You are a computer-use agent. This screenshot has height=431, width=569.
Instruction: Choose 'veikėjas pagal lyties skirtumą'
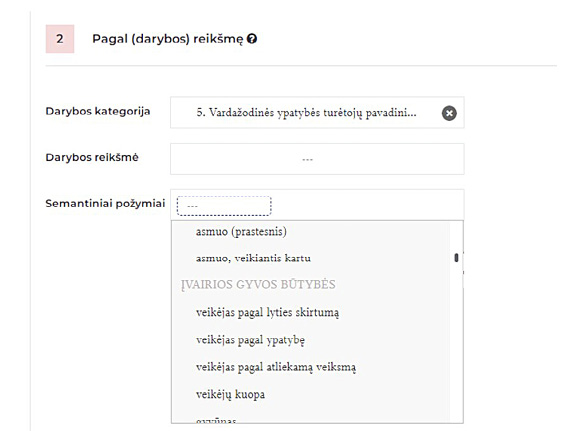tap(267, 312)
